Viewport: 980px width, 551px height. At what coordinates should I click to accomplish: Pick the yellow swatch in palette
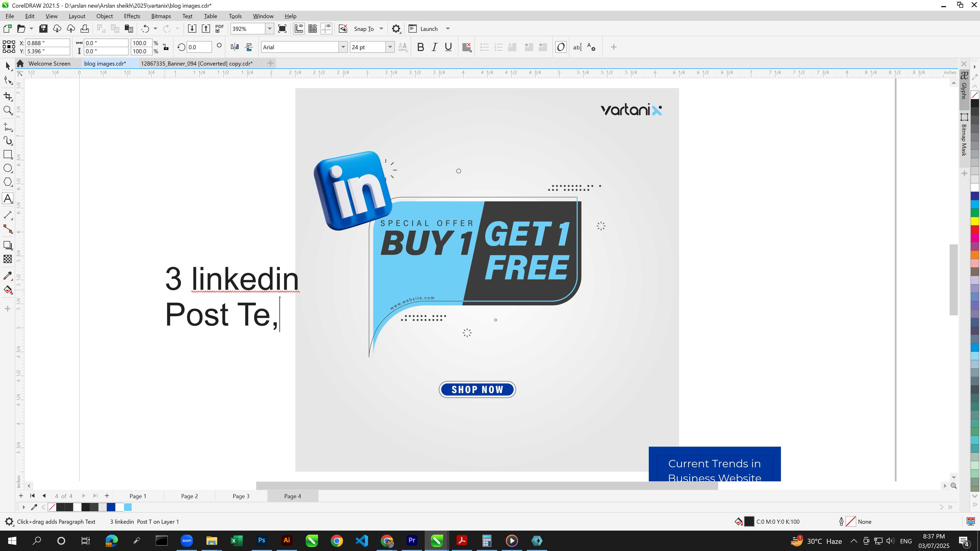click(x=975, y=221)
